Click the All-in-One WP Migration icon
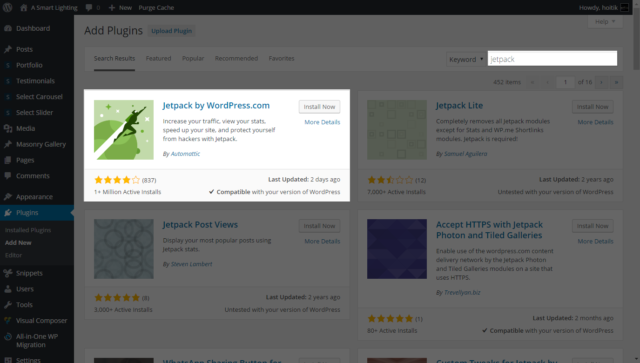640x363 pixels. click(8, 336)
